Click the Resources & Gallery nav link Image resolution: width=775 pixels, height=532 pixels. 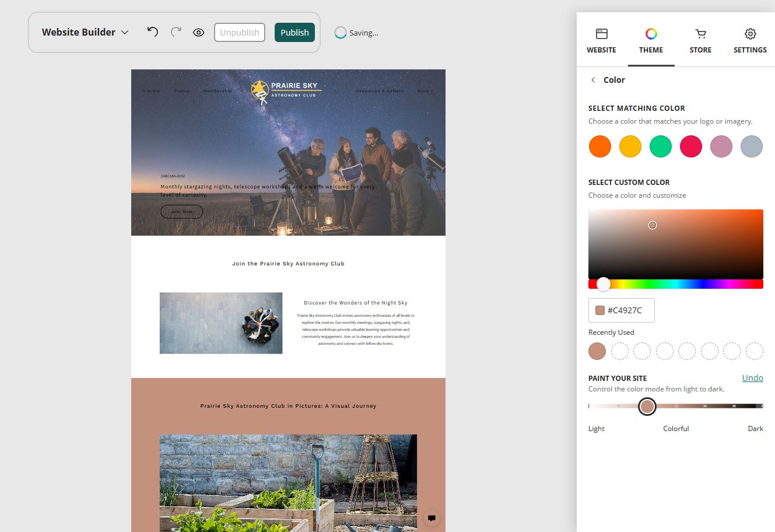pyautogui.click(x=380, y=91)
